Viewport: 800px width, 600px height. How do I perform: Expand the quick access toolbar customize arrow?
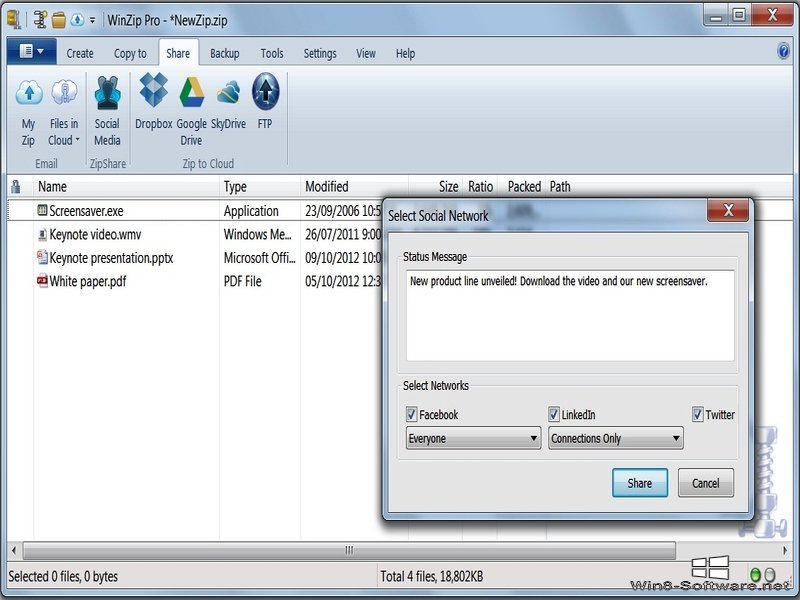(92, 20)
